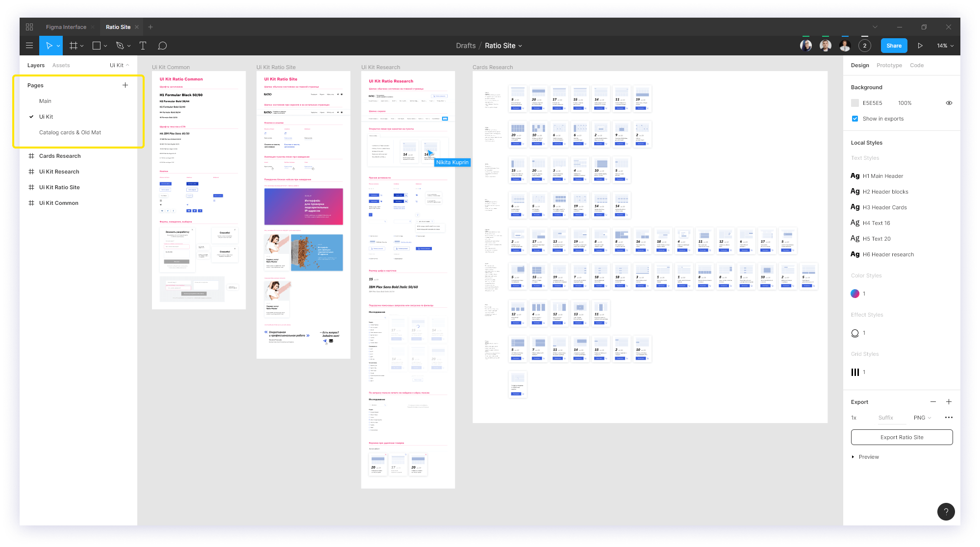Select the Cards Research page
Image resolution: width=980 pixels, height=547 pixels.
(x=59, y=155)
